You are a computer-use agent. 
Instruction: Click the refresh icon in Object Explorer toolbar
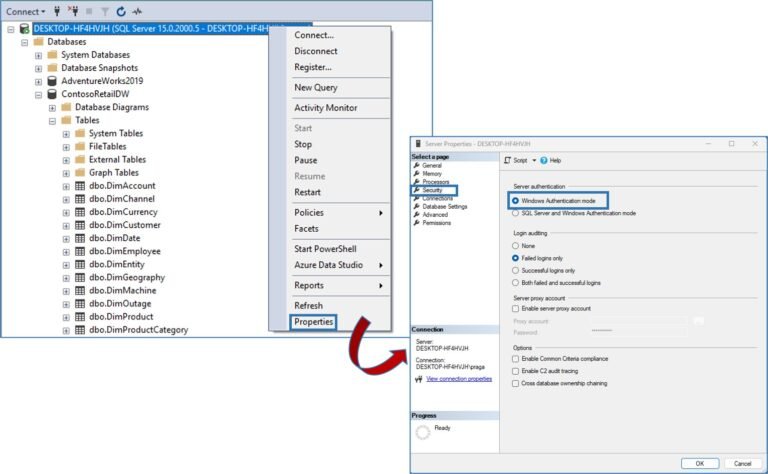pyautogui.click(x=121, y=11)
